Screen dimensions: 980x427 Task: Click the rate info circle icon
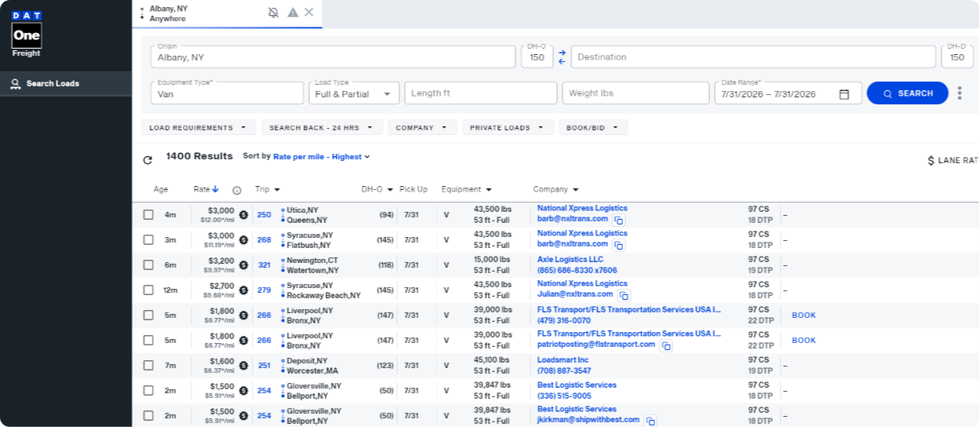(237, 190)
